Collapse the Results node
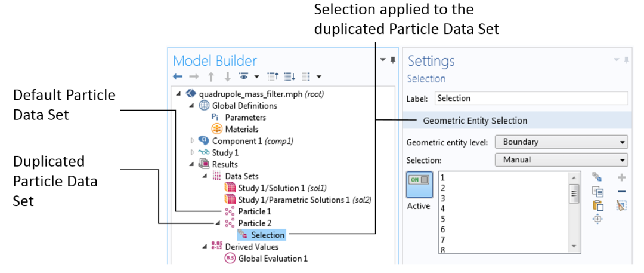 pyautogui.click(x=192, y=165)
